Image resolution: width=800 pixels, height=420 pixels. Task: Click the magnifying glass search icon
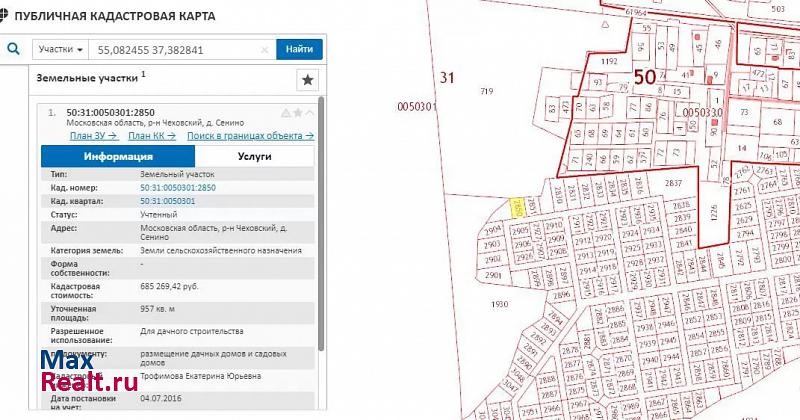tap(14, 48)
